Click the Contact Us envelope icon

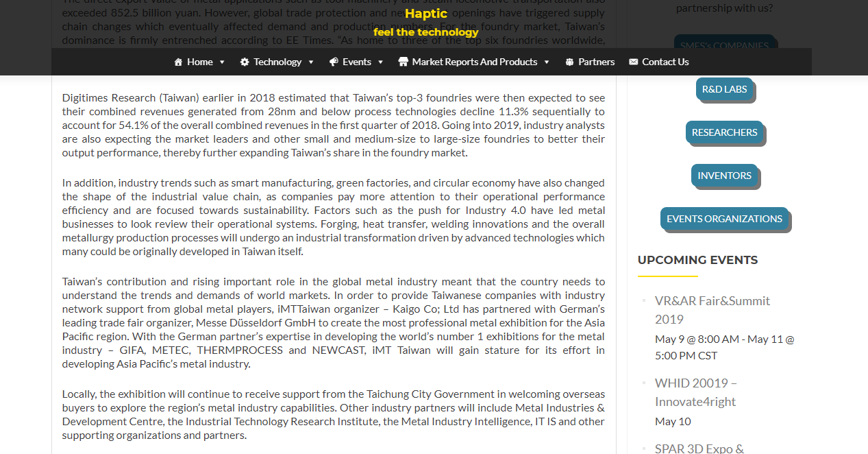point(633,62)
